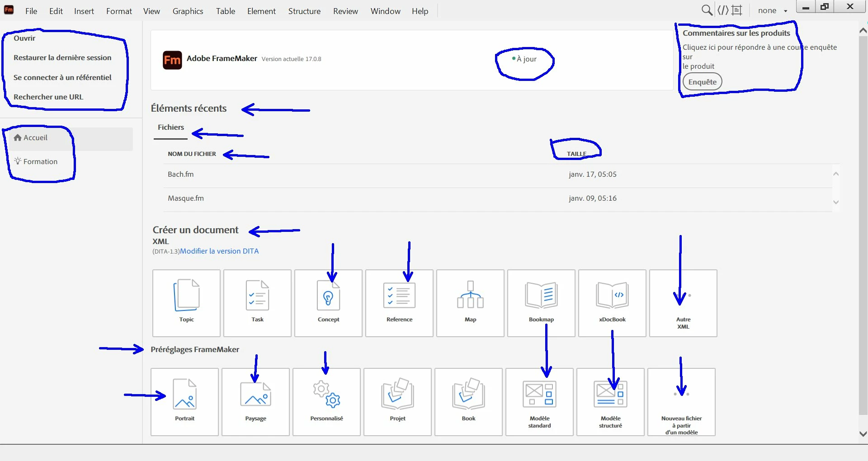868x461 pixels.
Task: Open the none workspace dropdown
Action: pyautogui.click(x=773, y=10)
